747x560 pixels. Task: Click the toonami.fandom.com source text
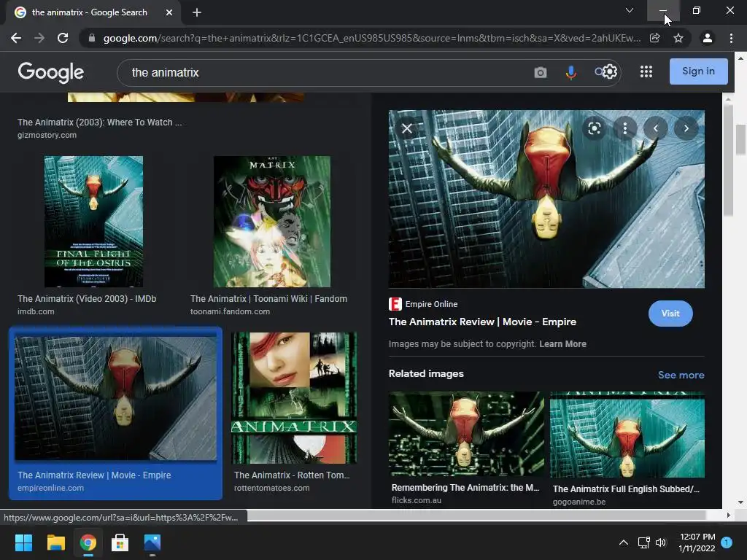(x=230, y=311)
